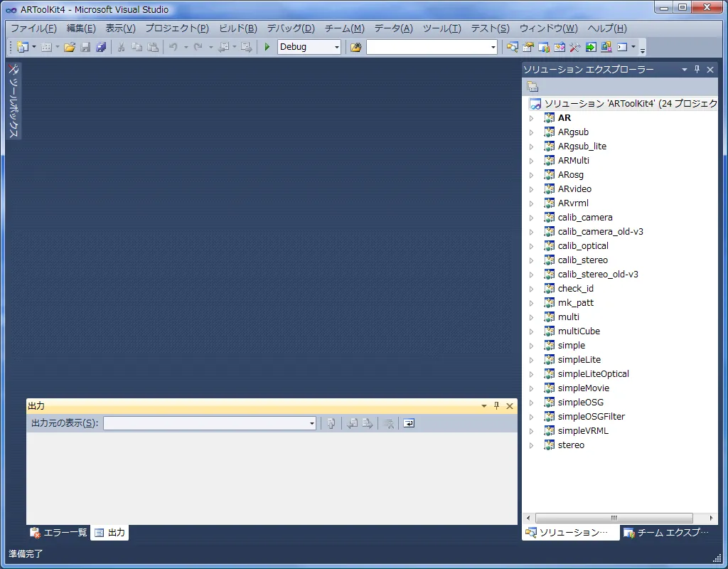Open Output pane window position dropdown
Image resolution: width=728 pixels, height=569 pixels.
point(483,405)
